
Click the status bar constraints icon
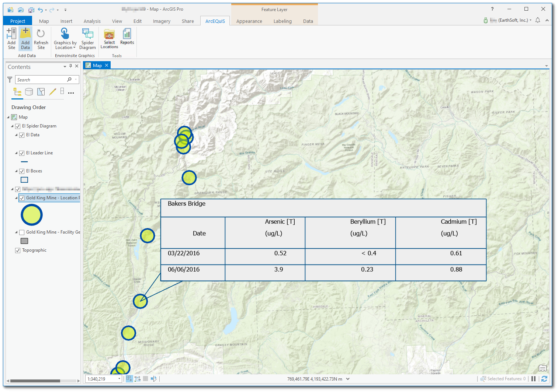pos(129,379)
